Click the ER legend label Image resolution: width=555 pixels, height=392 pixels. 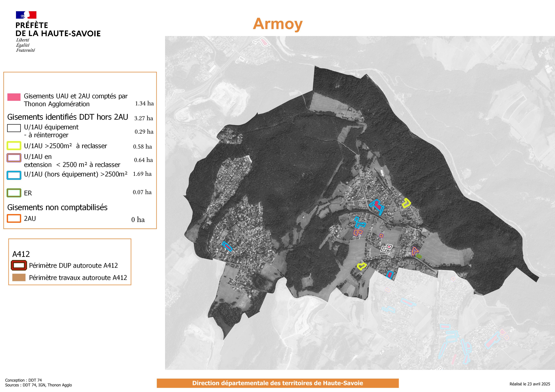[x=28, y=193]
